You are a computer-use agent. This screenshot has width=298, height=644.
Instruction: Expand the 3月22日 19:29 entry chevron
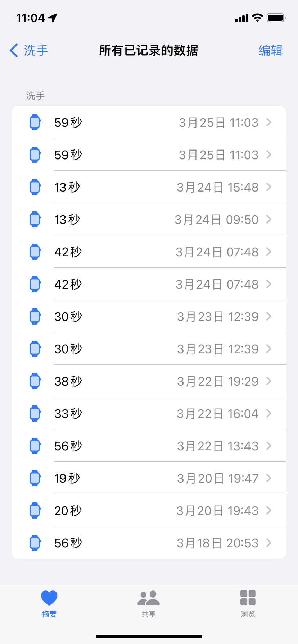pyautogui.click(x=269, y=381)
